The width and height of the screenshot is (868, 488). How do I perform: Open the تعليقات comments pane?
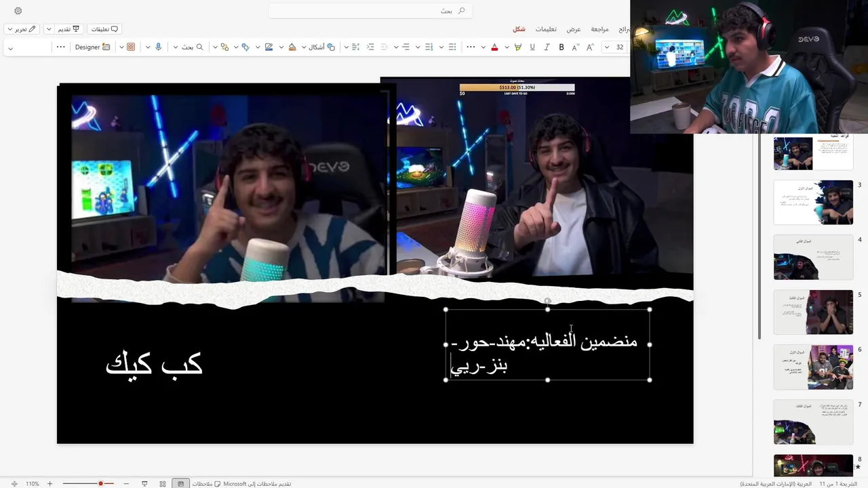pos(104,29)
